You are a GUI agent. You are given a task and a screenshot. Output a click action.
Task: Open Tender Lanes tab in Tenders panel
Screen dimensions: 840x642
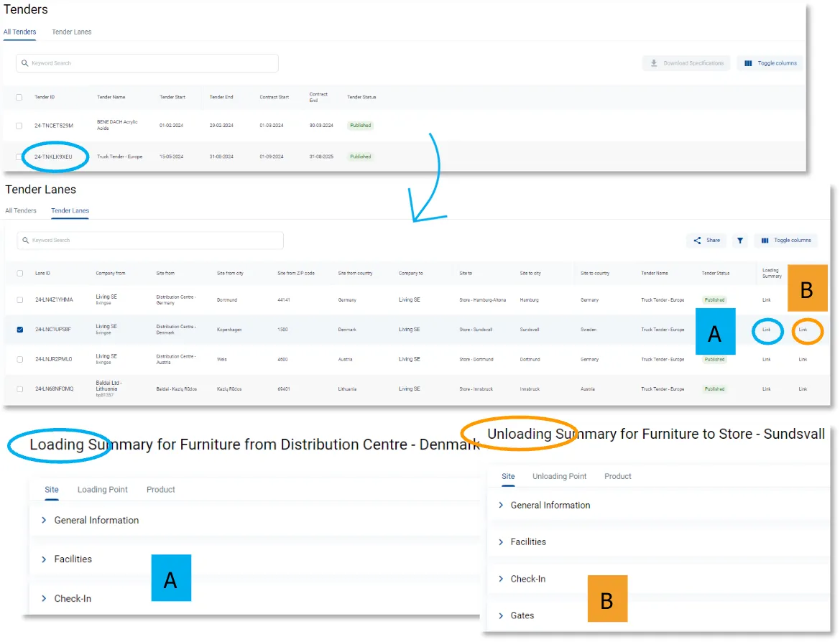click(x=72, y=32)
